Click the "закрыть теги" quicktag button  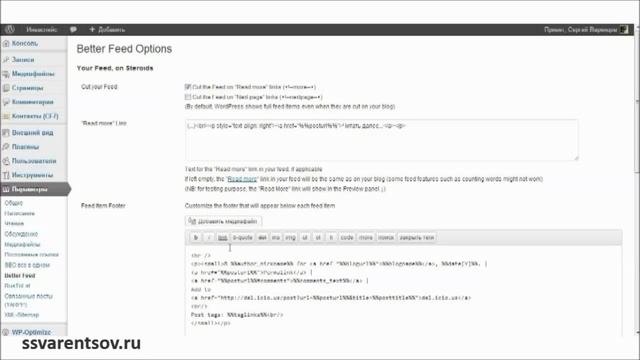pyautogui.click(x=416, y=238)
